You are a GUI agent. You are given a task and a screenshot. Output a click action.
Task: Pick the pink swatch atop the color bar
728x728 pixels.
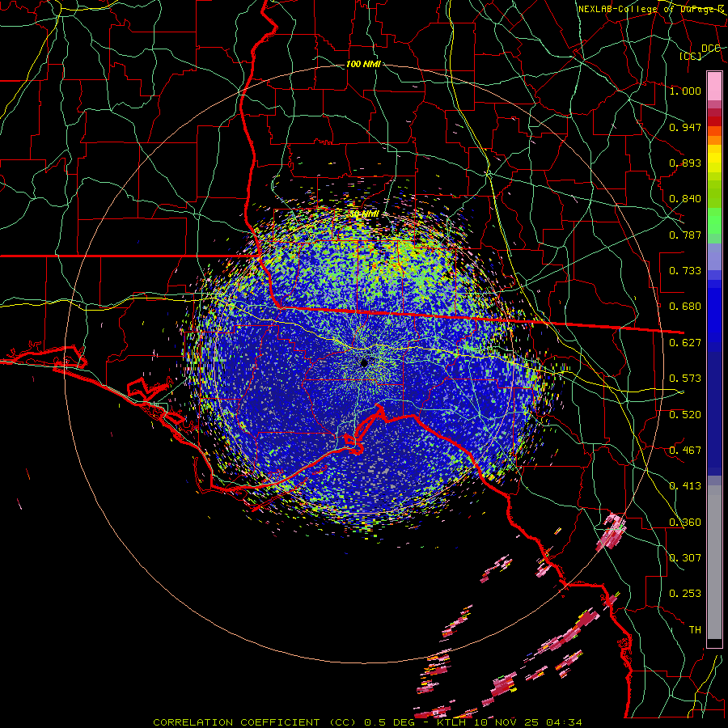(714, 86)
